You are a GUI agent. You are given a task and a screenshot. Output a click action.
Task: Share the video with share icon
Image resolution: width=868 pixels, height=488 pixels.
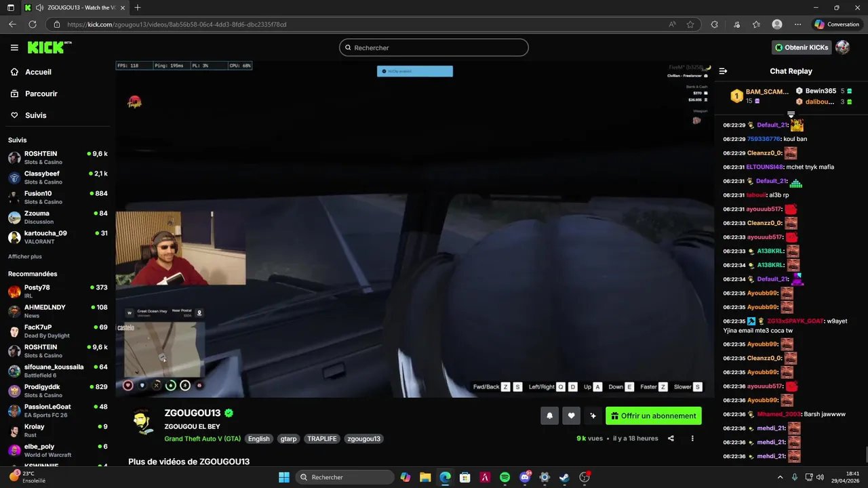671,439
